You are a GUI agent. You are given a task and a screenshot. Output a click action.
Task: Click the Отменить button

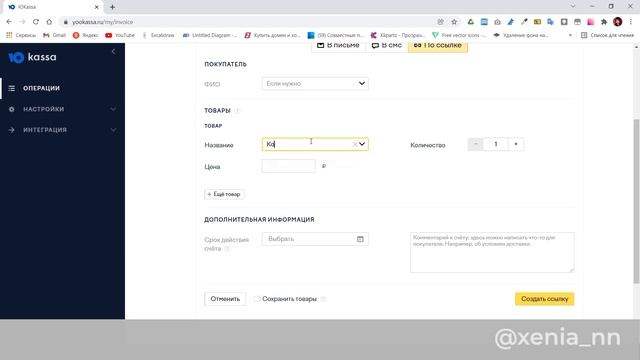point(225,299)
